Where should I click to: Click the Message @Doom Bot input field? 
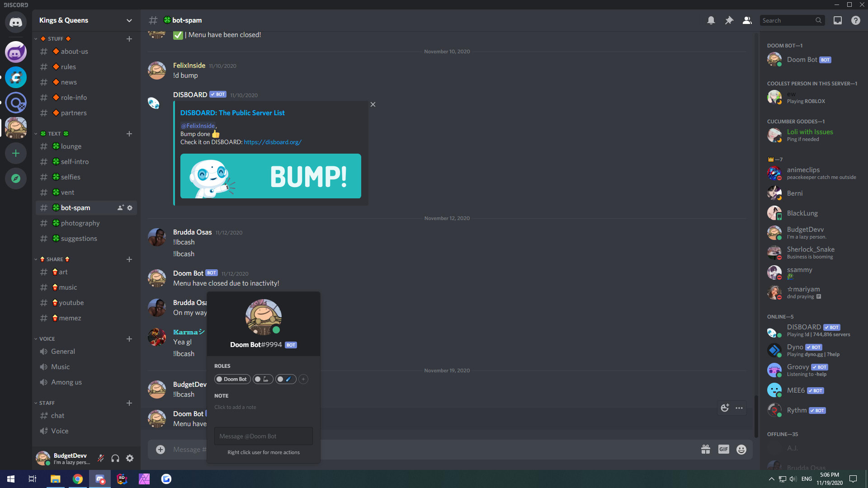click(263, 436)
